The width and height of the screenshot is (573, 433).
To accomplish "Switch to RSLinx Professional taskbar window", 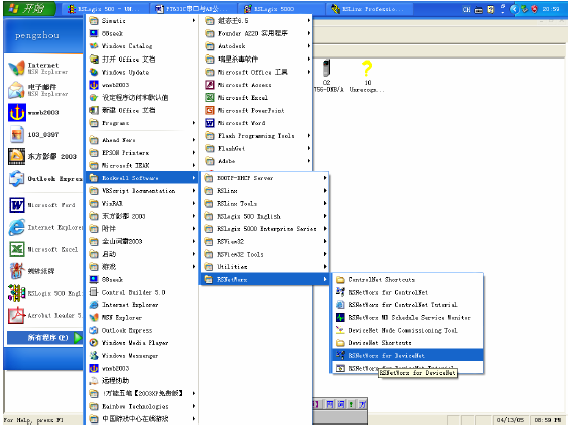I will (368, 9).
